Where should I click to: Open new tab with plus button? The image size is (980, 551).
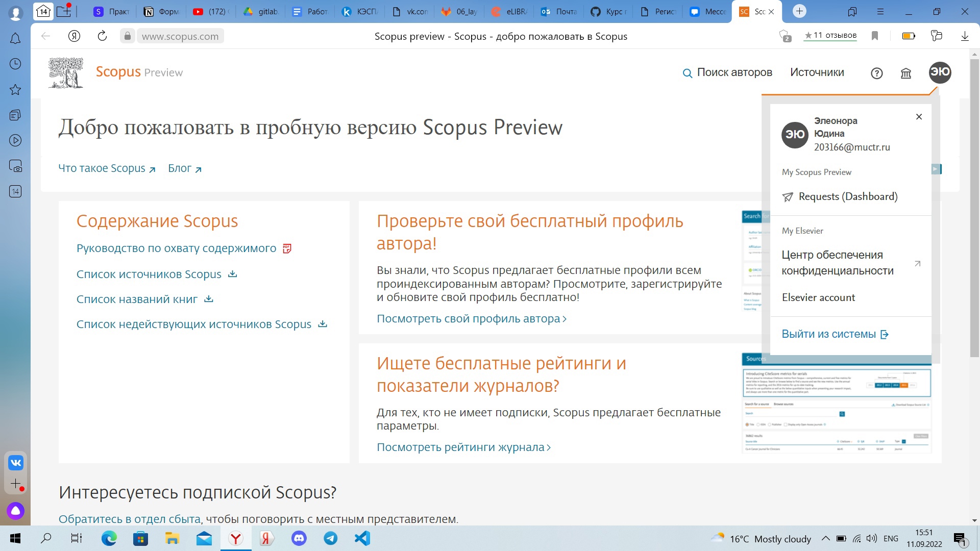[x=799, y=11]
